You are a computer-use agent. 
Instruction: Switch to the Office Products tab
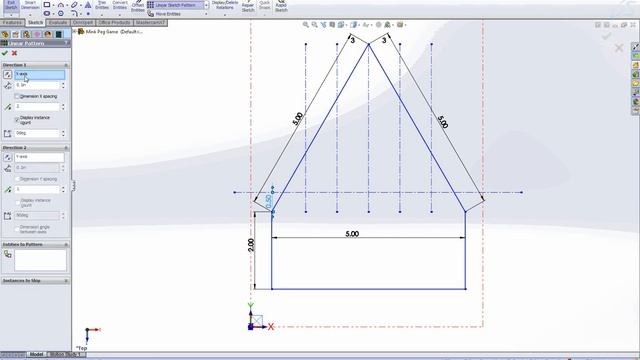pos(114,22)
